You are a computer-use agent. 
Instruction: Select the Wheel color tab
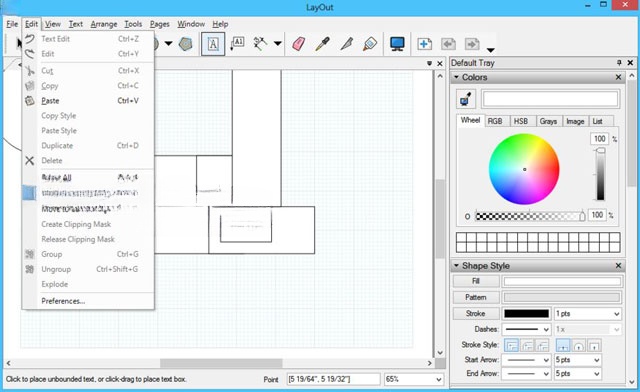470,120
